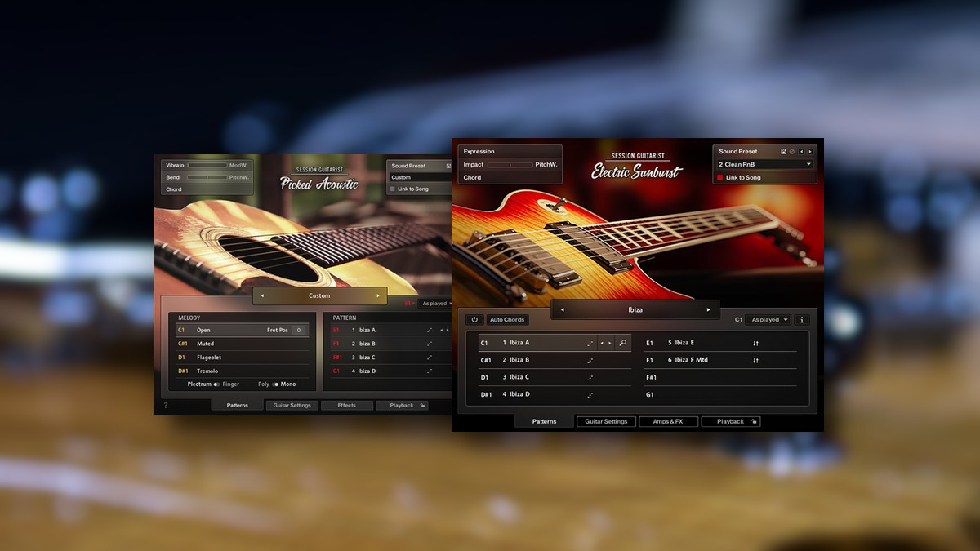Click the left arrow on C1 Ibiza A row
Viewport: 980px width, 551px height.
coord(602,343)
